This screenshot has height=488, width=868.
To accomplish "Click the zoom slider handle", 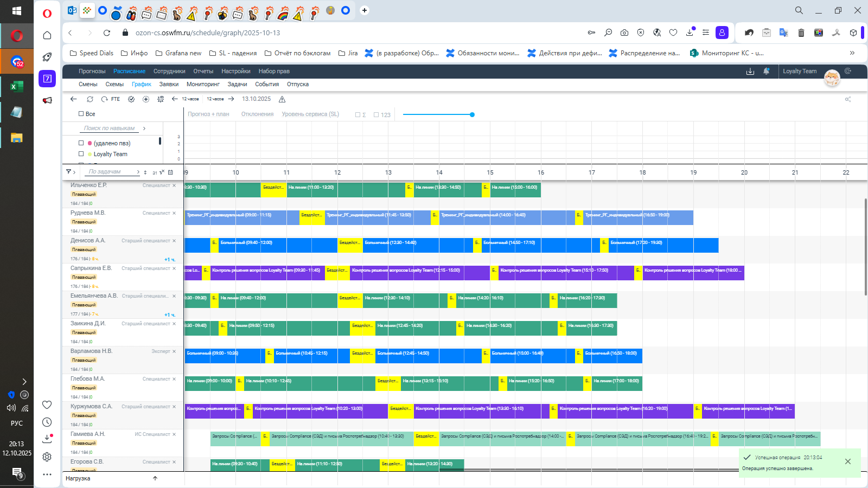I will pos(472,114).
